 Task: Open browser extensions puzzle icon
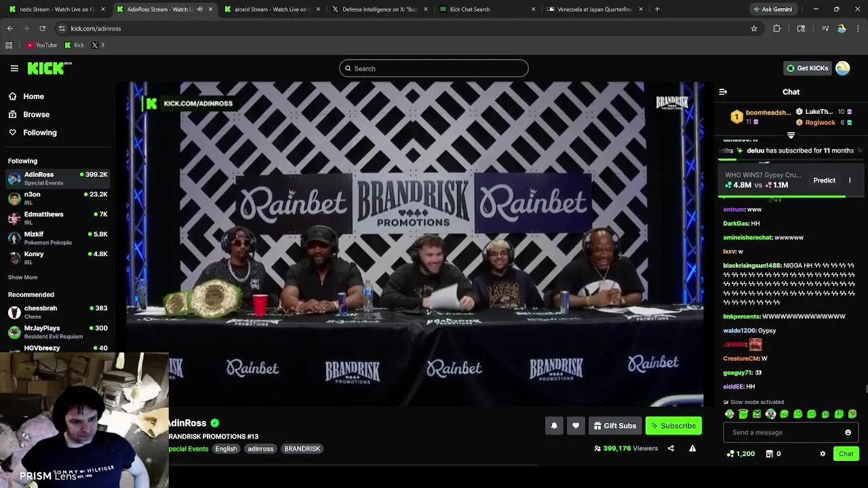(777, 28)
